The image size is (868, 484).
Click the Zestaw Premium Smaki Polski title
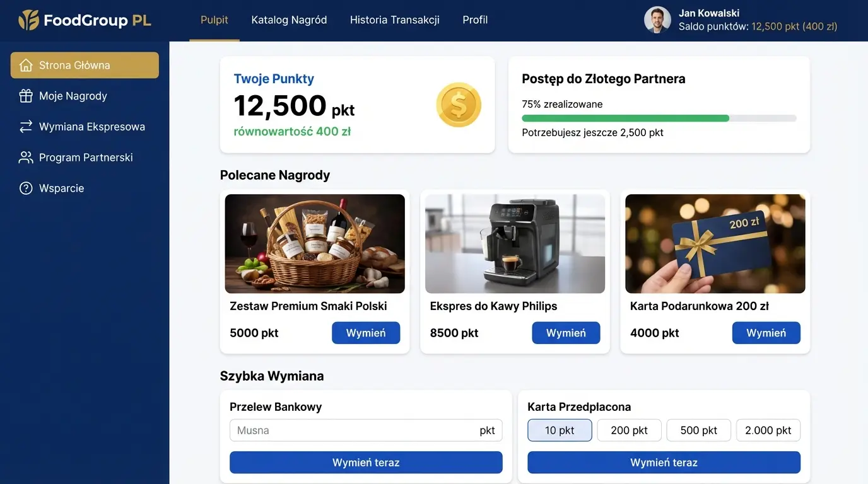tap(308, 306)
